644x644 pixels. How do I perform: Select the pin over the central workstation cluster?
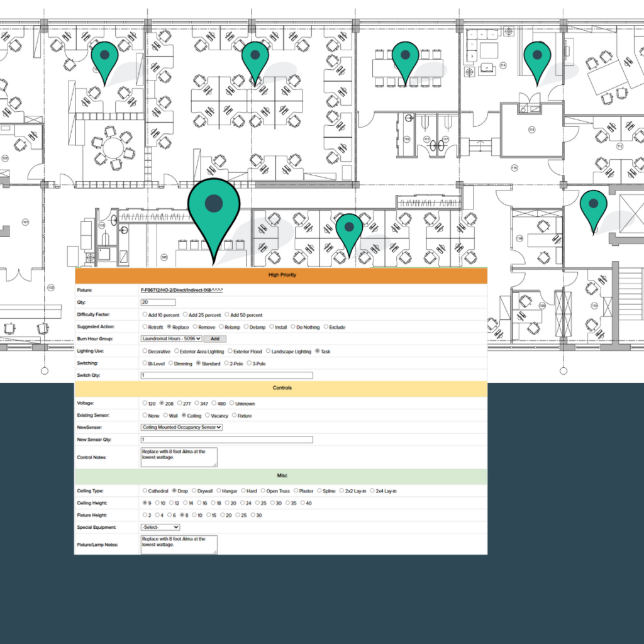click(255, 58)
